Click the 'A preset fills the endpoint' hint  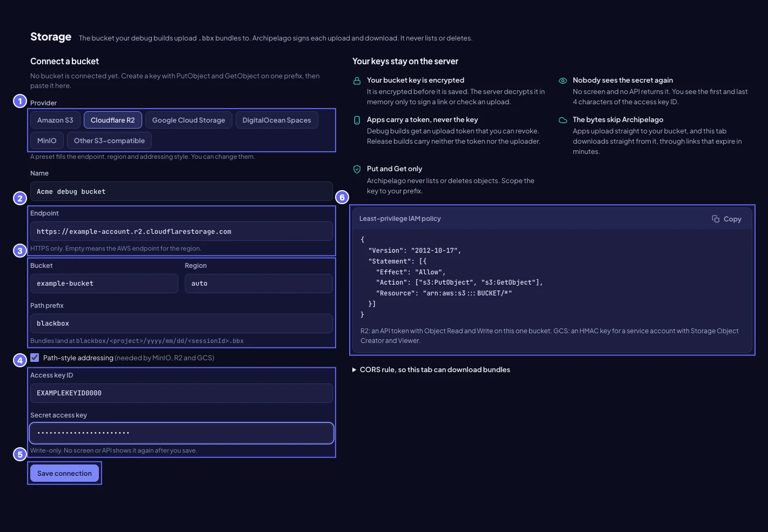click(143, 157)
